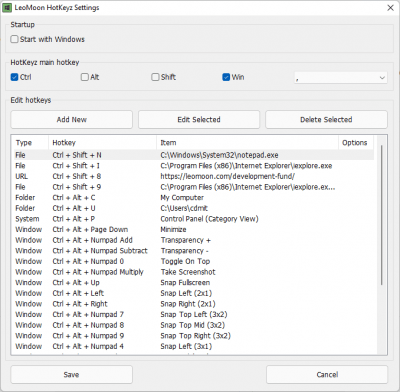The height and width of the screenshot is (392, 400).
Task: Click the Ctrl + Alt + Page Down hotkey
Action: (x=90, y=230)
